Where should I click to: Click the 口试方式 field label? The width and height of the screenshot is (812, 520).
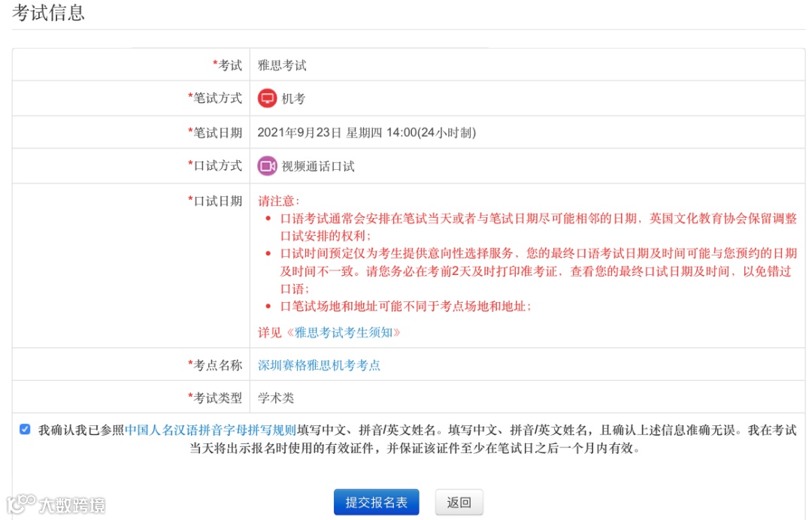pyautogui.click(x=215, y=165)
